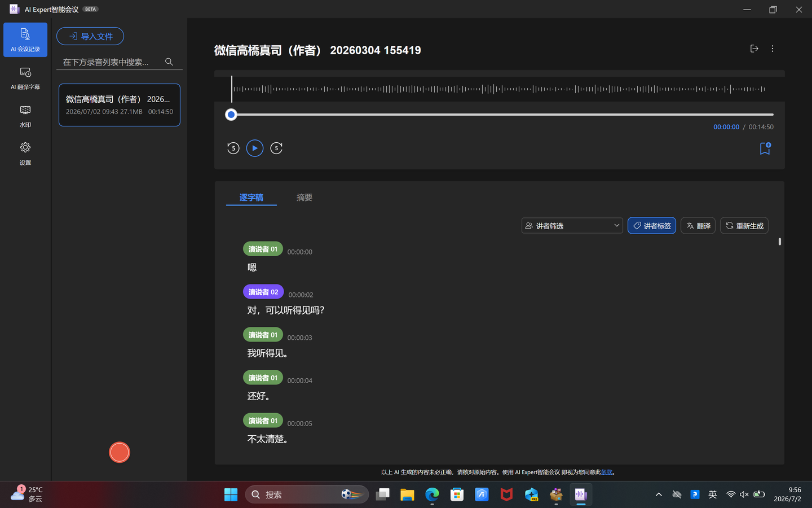The width and height of the screenshot is (812, 508).
Task: Click the transcript scrollbar thumb
Action: (780, 242)
